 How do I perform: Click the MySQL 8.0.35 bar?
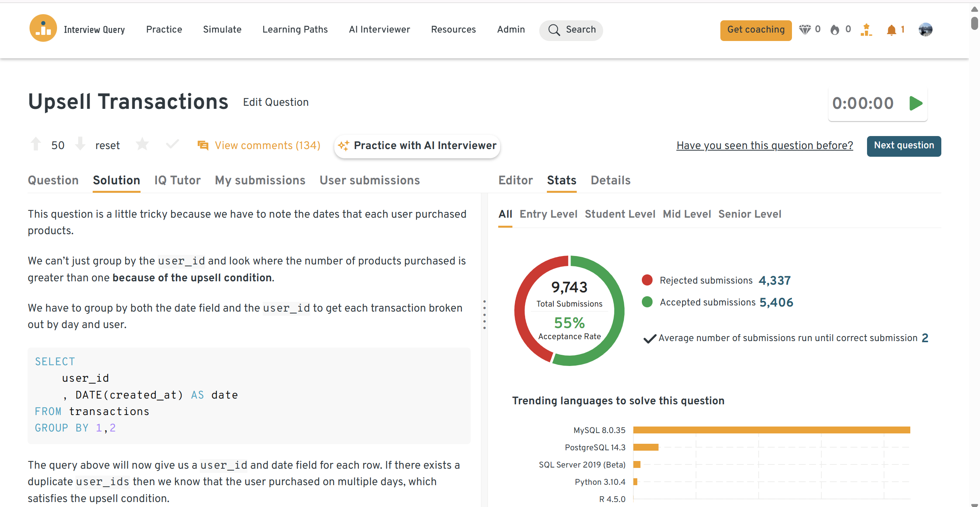point(771,430)
